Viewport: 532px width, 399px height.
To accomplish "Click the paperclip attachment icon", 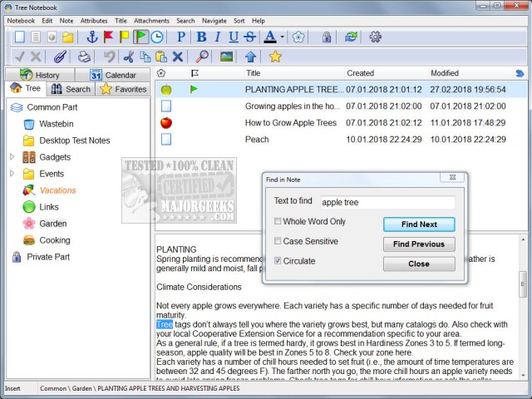I will [x=60, y=57].
